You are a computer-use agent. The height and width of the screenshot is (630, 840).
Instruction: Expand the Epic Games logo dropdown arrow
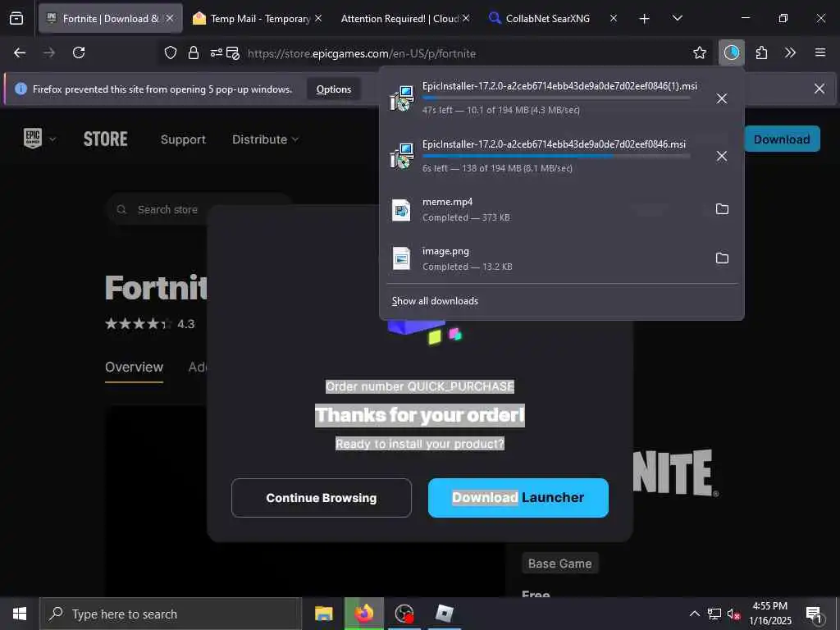[x=52, y=139]
